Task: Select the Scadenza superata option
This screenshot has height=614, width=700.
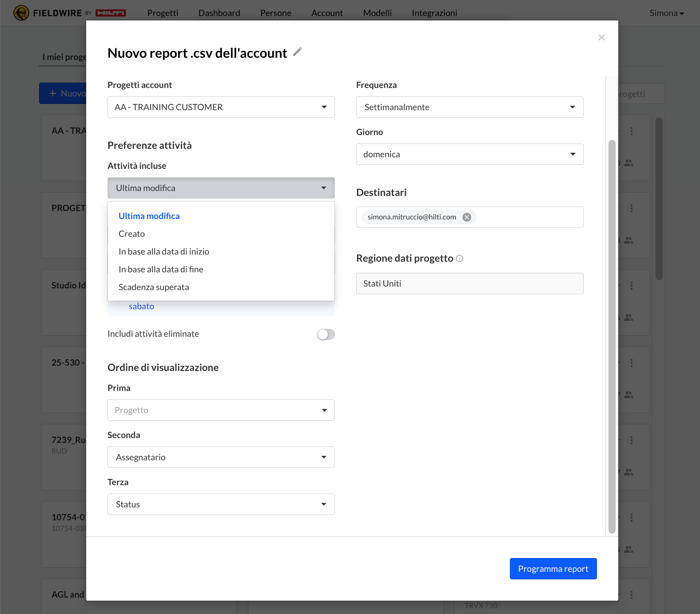Action: point(154,287)
